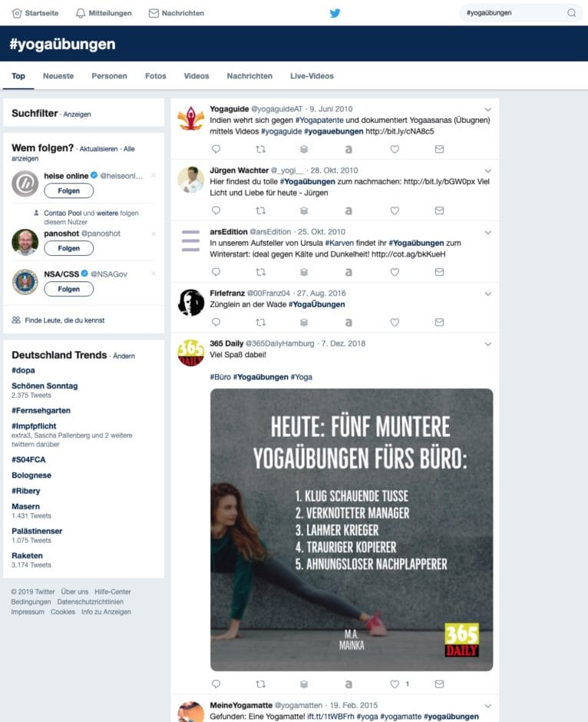Screen dimensions: 588x722
Task: Click the Twitter bird logo
Action: coord(335,13)
